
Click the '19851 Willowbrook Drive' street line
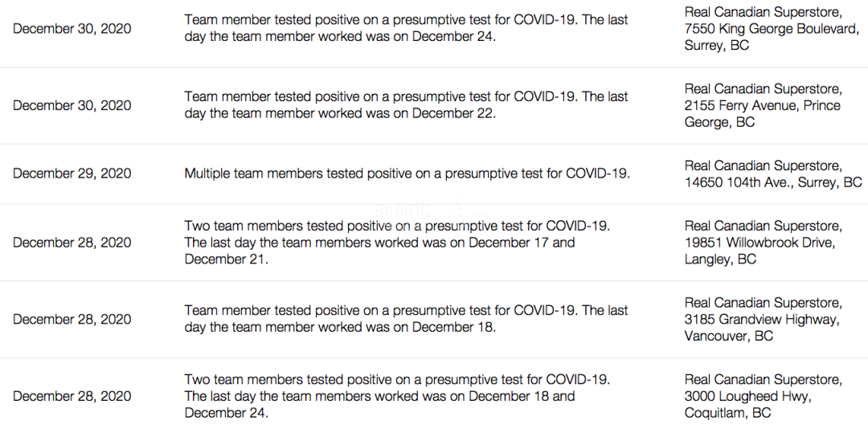[759, 243]
